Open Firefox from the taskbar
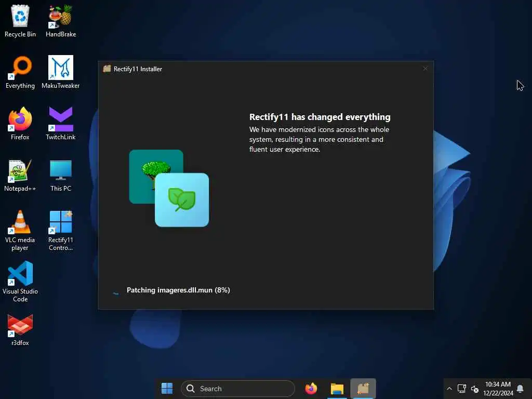This screenshot has height=399, width=532. coord(311,389)
